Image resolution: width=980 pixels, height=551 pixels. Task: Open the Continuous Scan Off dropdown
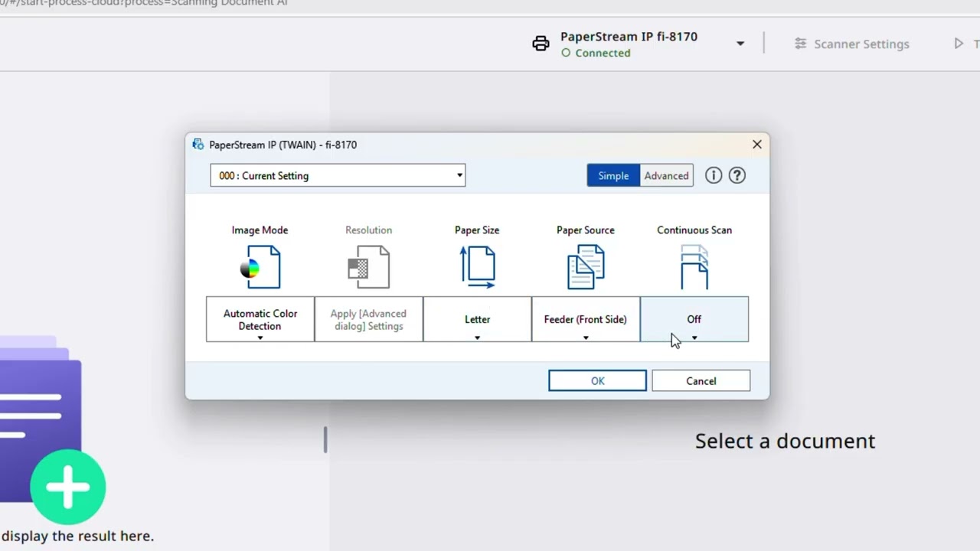click(x=694, y=319)
